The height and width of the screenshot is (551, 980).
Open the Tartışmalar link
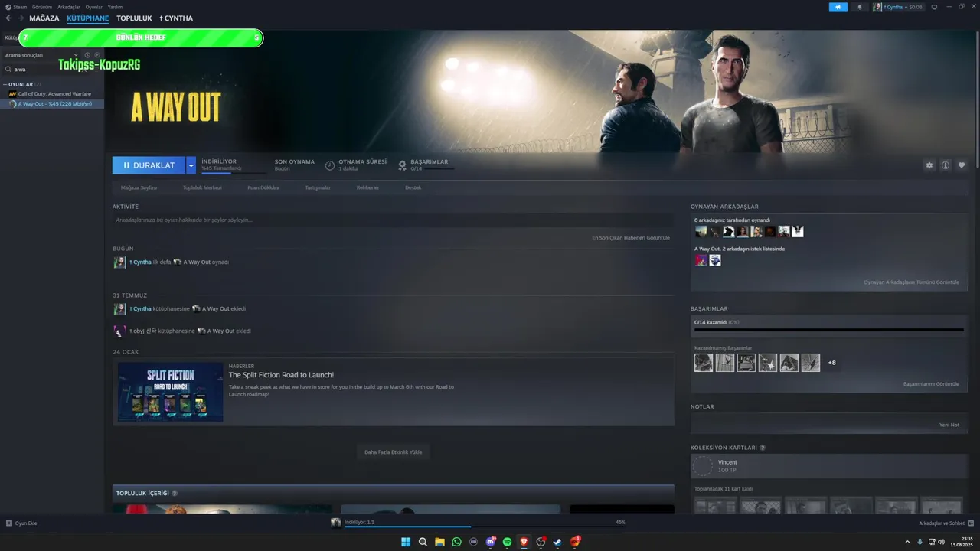[x=318, y=187]
